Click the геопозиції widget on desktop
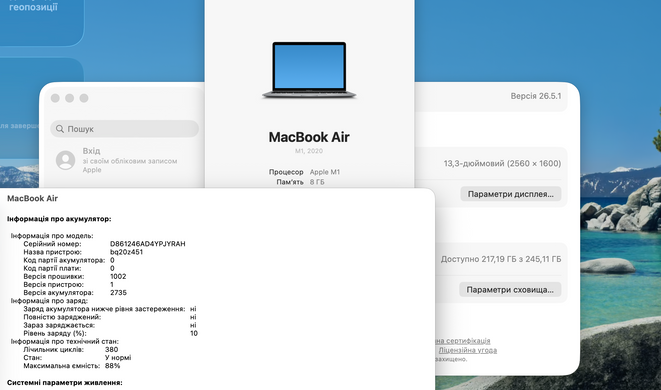The width and height of the screenshot is (661, 390). (x=33, y=7)
